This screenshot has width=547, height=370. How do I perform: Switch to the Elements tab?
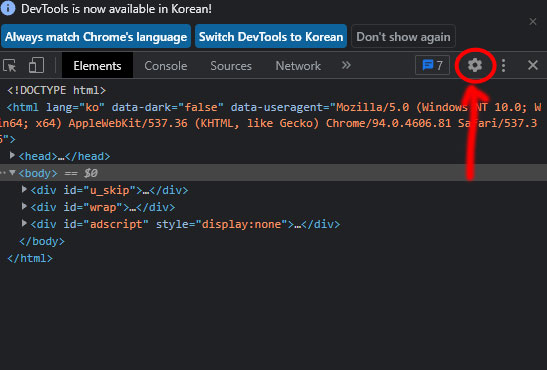pos(97,66)
